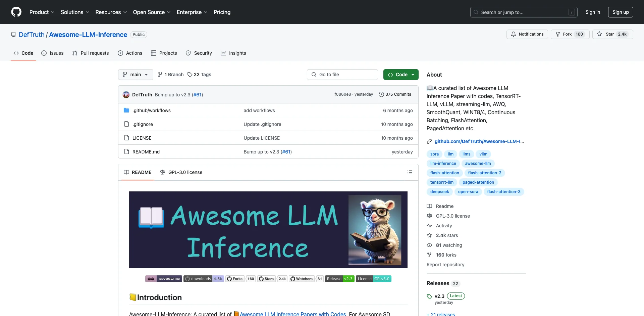This screenshot has width=644, height=316.
Task: Click the Sign in link
Action: pos(593,12)
